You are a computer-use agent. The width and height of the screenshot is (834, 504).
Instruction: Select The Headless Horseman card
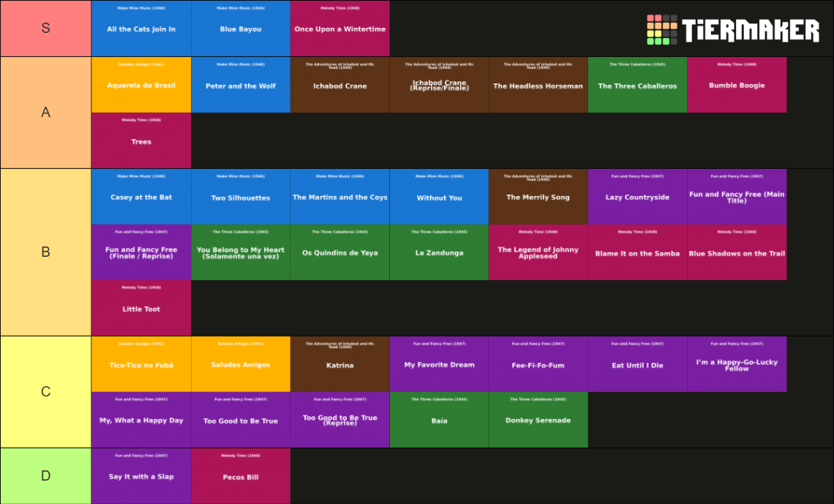click(538, 85)
